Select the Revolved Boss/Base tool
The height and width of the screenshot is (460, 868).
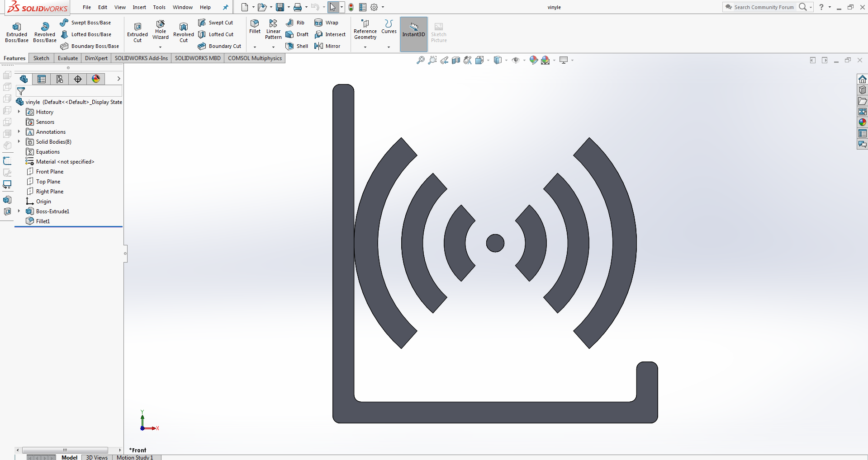(x=45, y=33)
